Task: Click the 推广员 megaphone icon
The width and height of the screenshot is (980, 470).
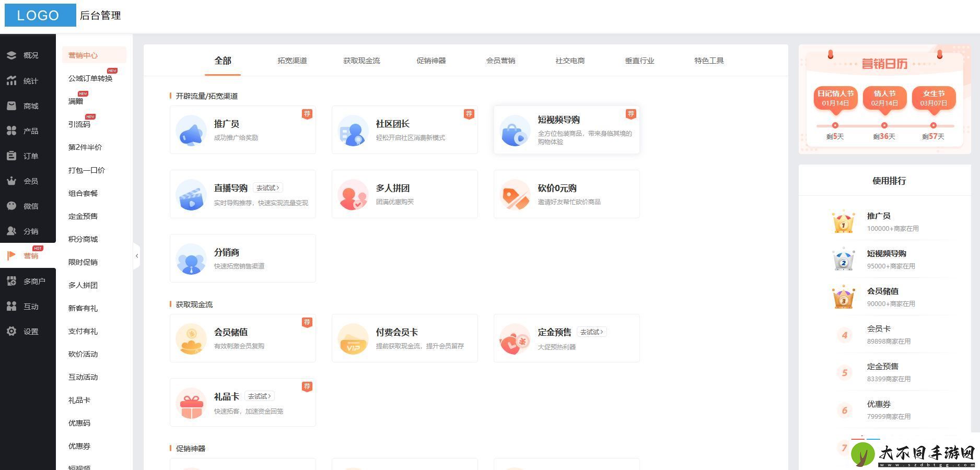Action: pyautogui.click(x=191, y=131)
